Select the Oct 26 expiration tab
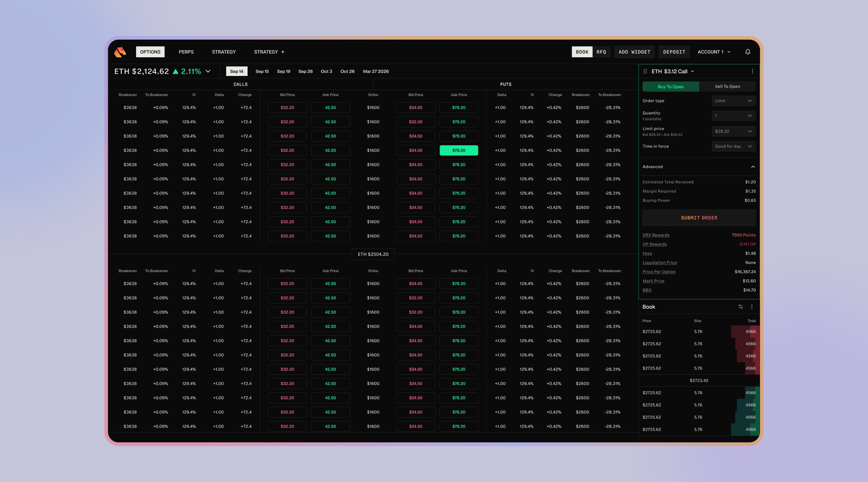Screen dimensions: 868x482 [x=348, y=71]
